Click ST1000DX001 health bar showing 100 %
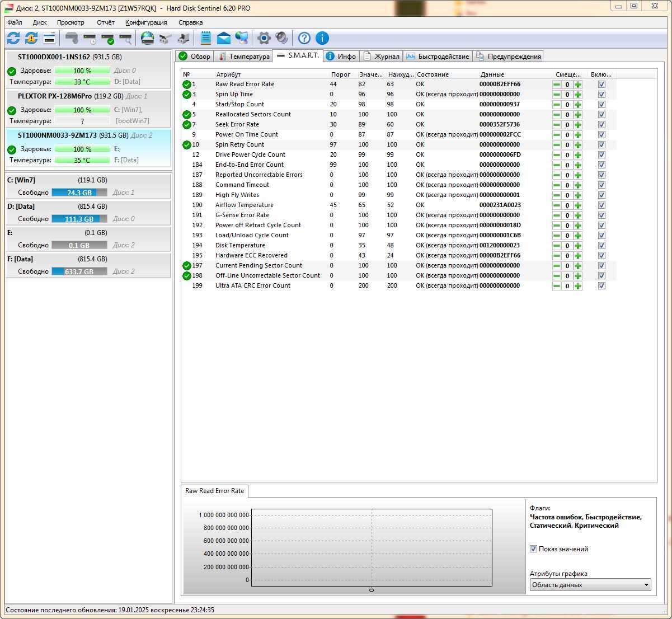The width and height of the screenshot is (672, 619). click(82, 71)
